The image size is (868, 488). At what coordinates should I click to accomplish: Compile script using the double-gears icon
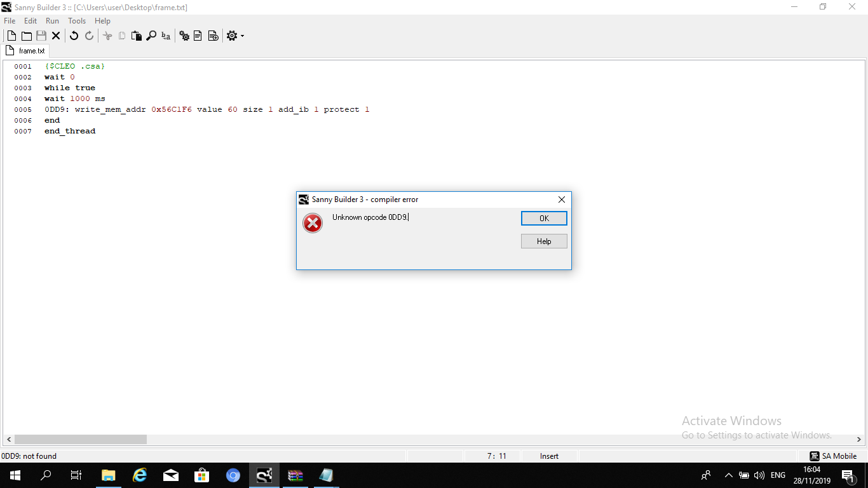point(184,36)
